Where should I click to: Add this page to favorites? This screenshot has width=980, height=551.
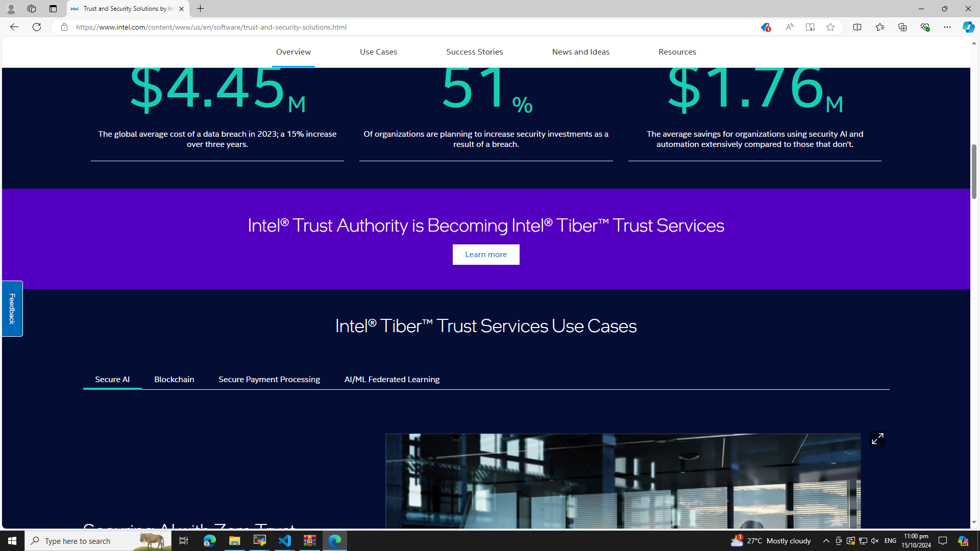(x=830, y=27)
